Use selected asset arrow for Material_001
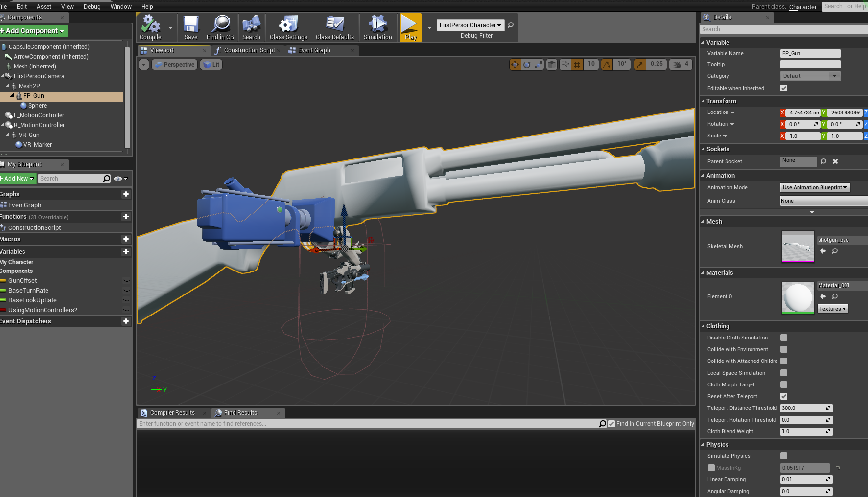Image resolution: width=868 pixels, height=497 pixels. [x=823, y=296]
